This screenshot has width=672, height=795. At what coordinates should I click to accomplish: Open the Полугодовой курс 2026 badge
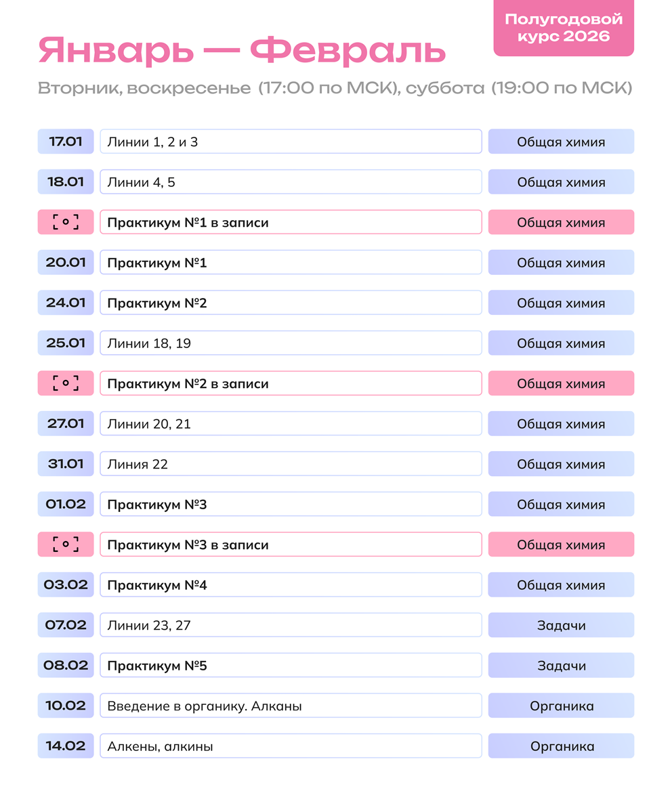tap(564, 27)
